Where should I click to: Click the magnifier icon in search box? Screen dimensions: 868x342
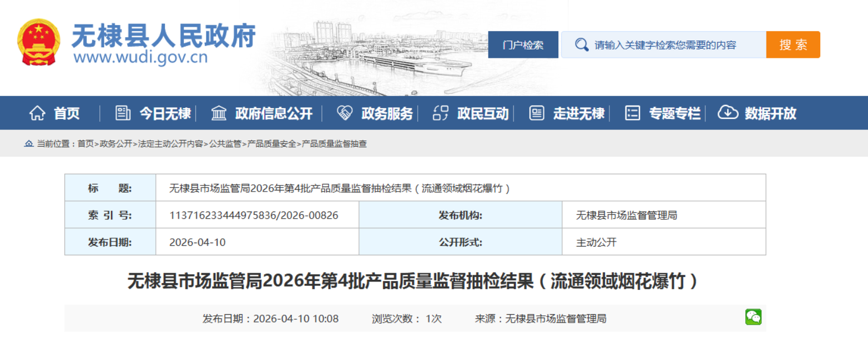point(582,45)
